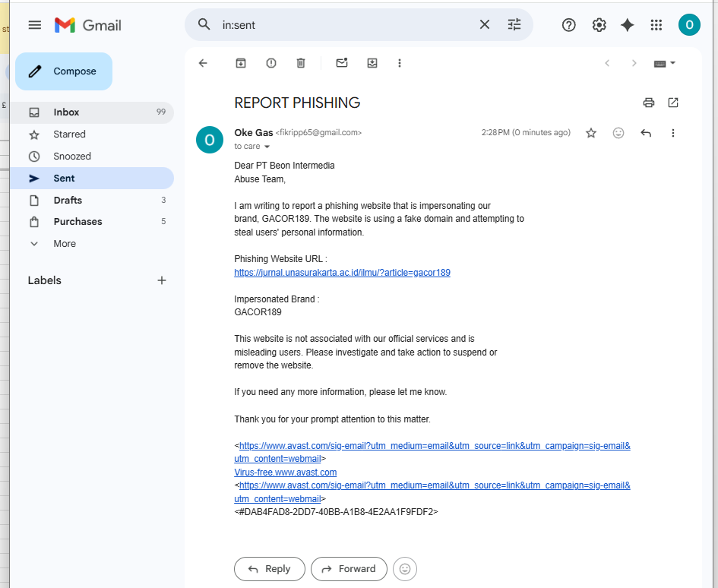Click the in:sent search field
This screenshot has width=718, height=588.
point(346,25)
